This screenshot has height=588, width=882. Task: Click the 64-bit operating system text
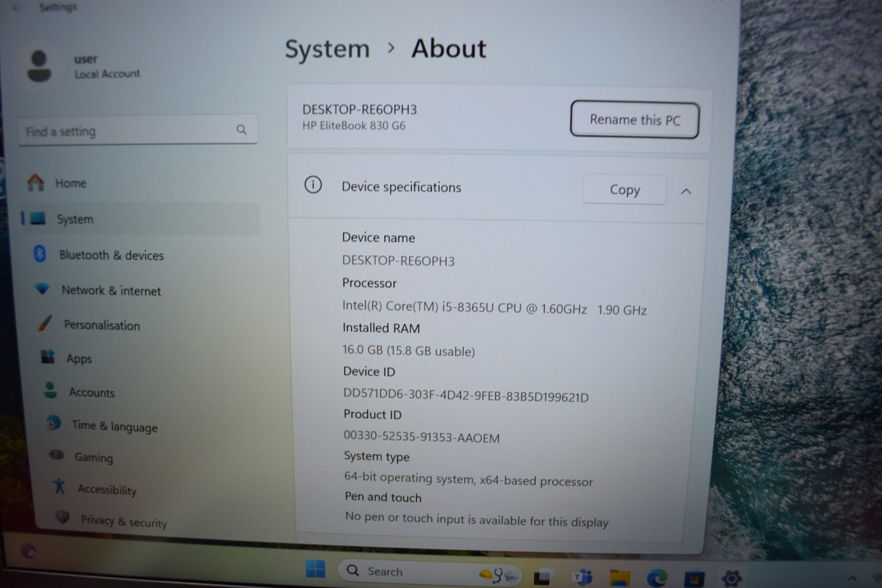pyautogui.click(x=468, y=478)
